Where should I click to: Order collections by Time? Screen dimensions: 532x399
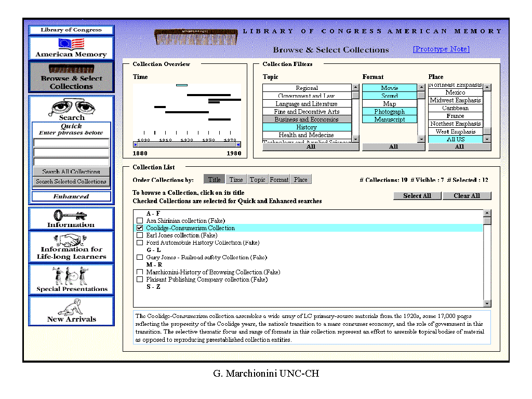coord(236,180)
